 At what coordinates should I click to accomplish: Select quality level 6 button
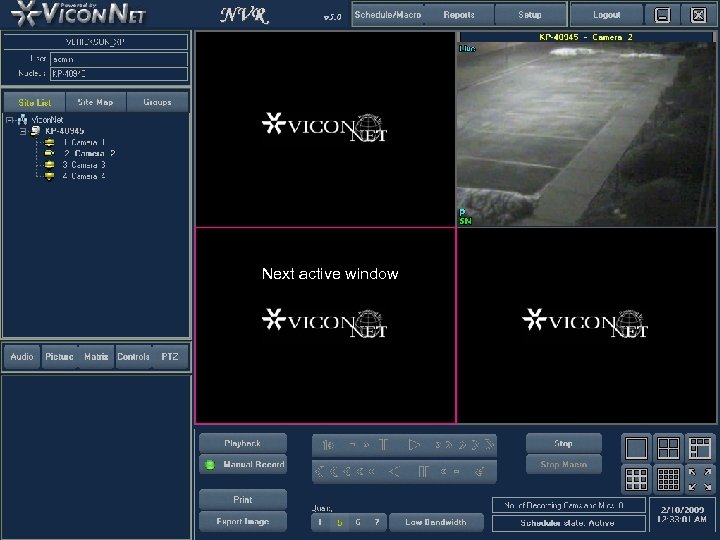pyautogui.click(x=358, y=522)
